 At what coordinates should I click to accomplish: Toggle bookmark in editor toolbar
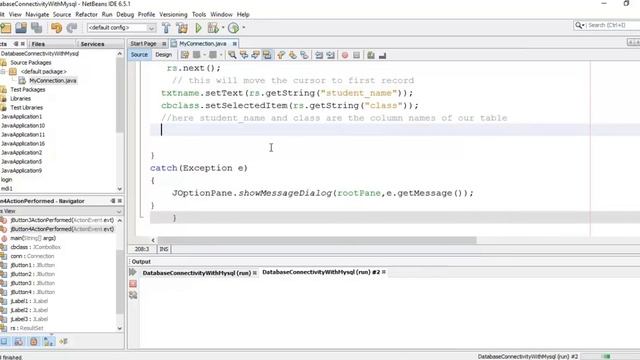point(304,55)
